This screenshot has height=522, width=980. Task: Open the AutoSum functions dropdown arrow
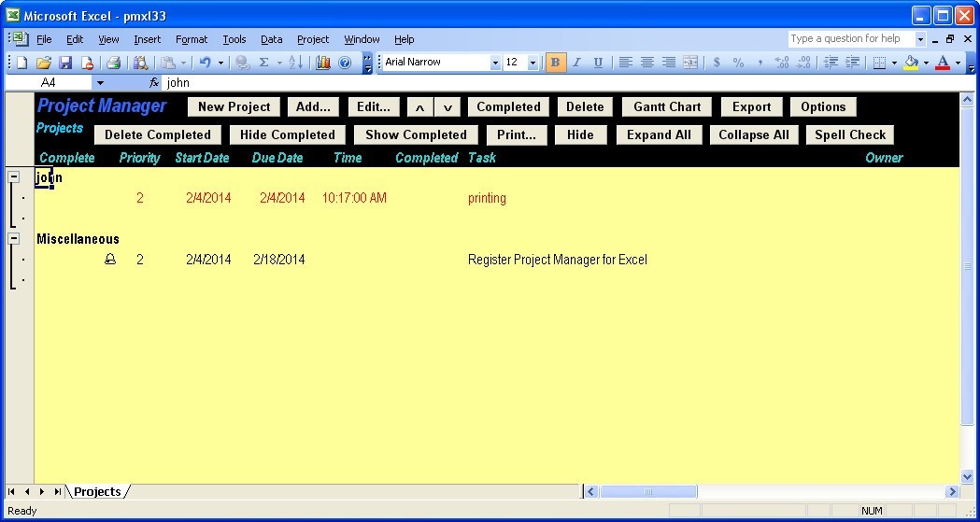pyautogui.click(x=279, y=63)
